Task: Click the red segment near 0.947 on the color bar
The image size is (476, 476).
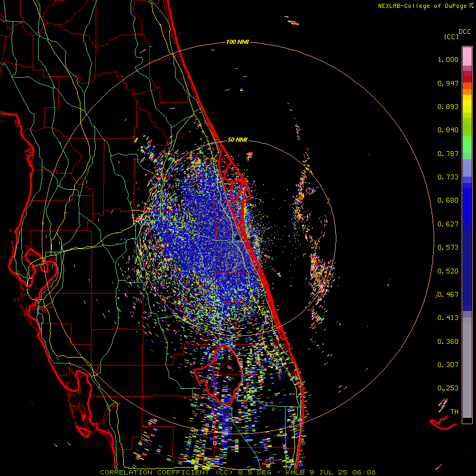Action: coord(467,79)
